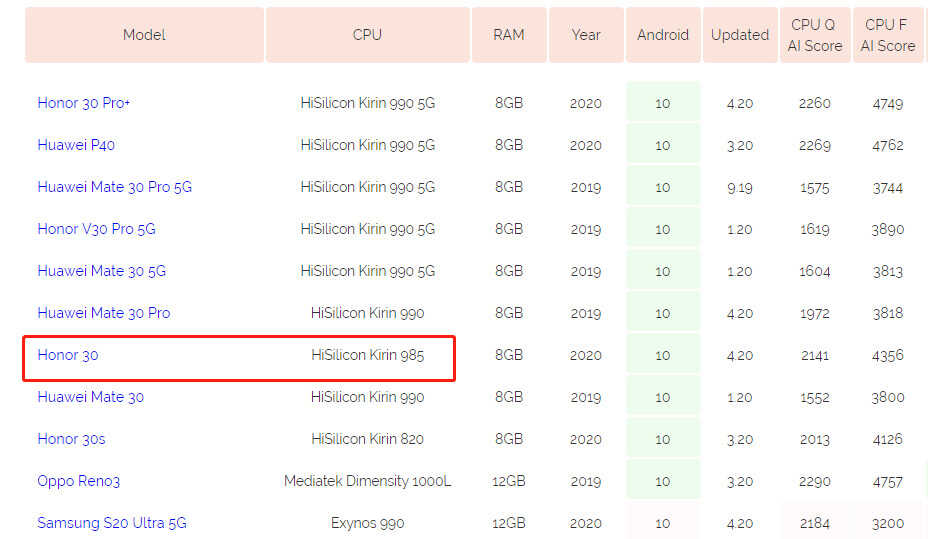Select the CPU Q score 2013
928x539 pixels.
815,440
